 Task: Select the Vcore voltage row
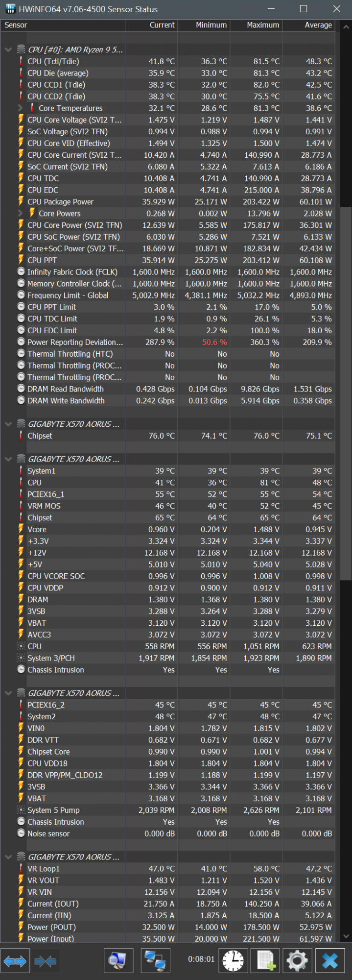167,529
